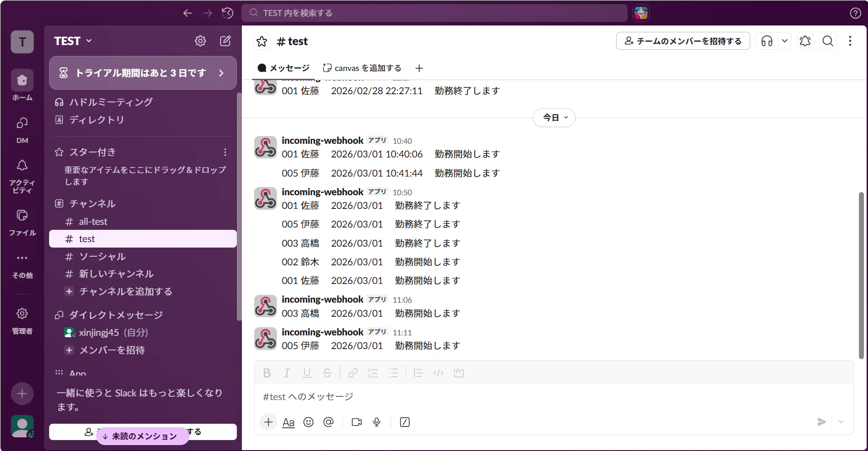
Task: Insert a link in the composer
Action: click(353, 373)
